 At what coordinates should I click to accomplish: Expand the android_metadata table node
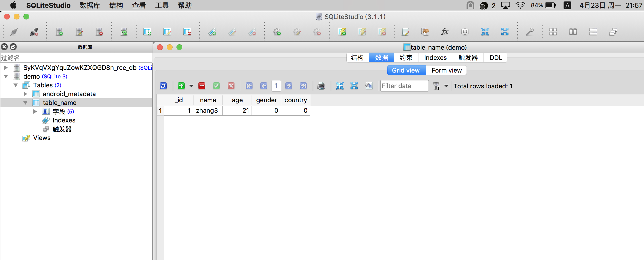[25, 94]
